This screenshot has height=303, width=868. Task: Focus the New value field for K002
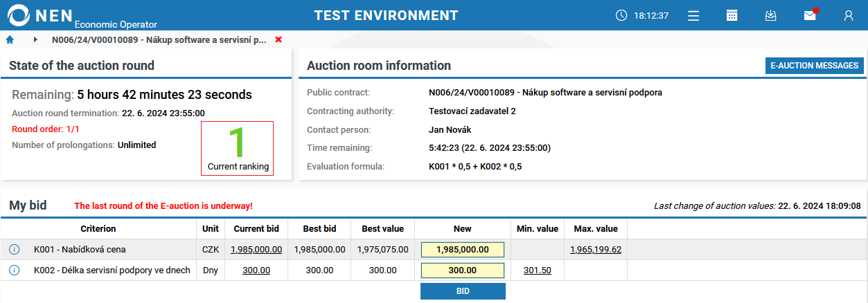(463, 270)
